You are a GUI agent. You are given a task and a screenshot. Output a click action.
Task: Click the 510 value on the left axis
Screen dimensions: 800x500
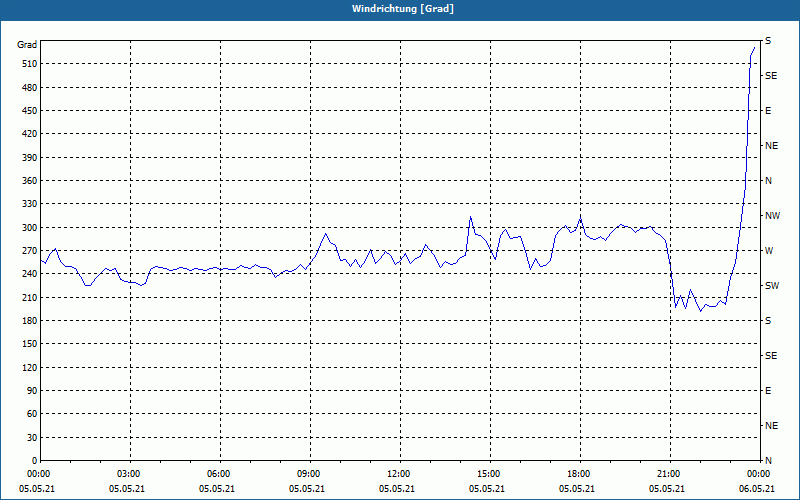point(29,64)
